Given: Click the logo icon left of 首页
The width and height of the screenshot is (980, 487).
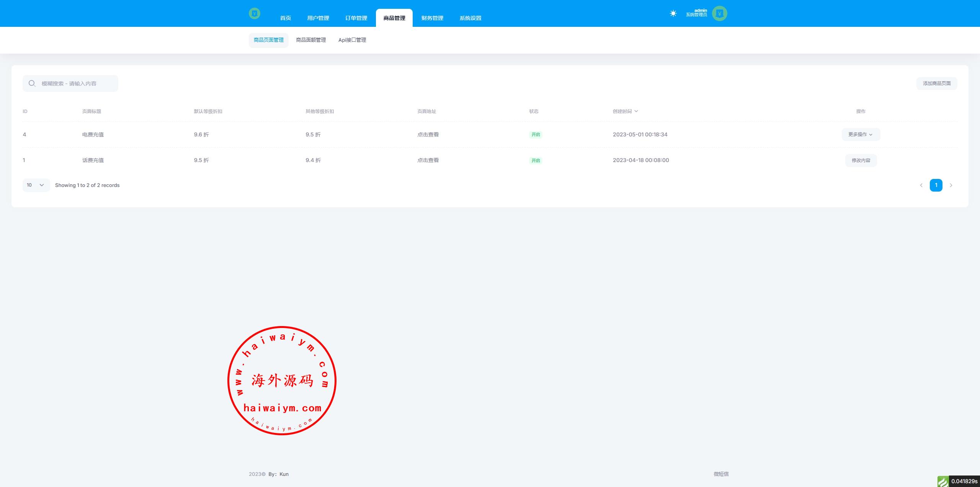Looking at the screenshot, I should coord(254,14).
